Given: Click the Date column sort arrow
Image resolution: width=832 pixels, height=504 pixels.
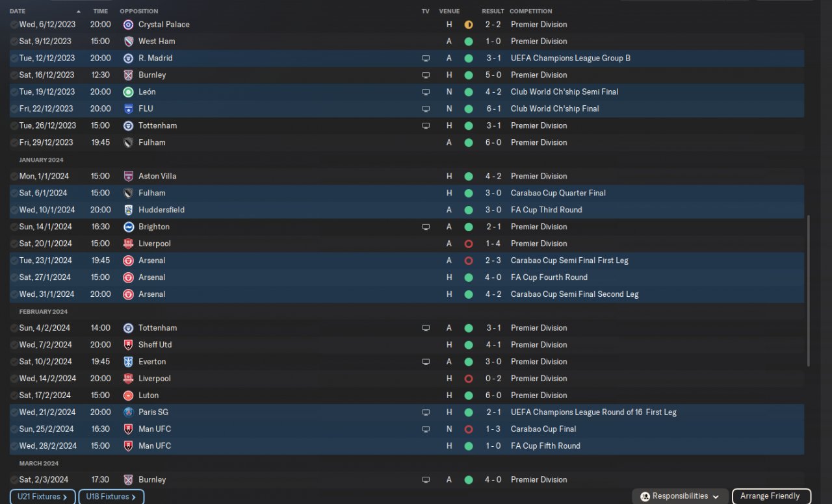Looking at the screenshot, I should [x=79, y=12].
